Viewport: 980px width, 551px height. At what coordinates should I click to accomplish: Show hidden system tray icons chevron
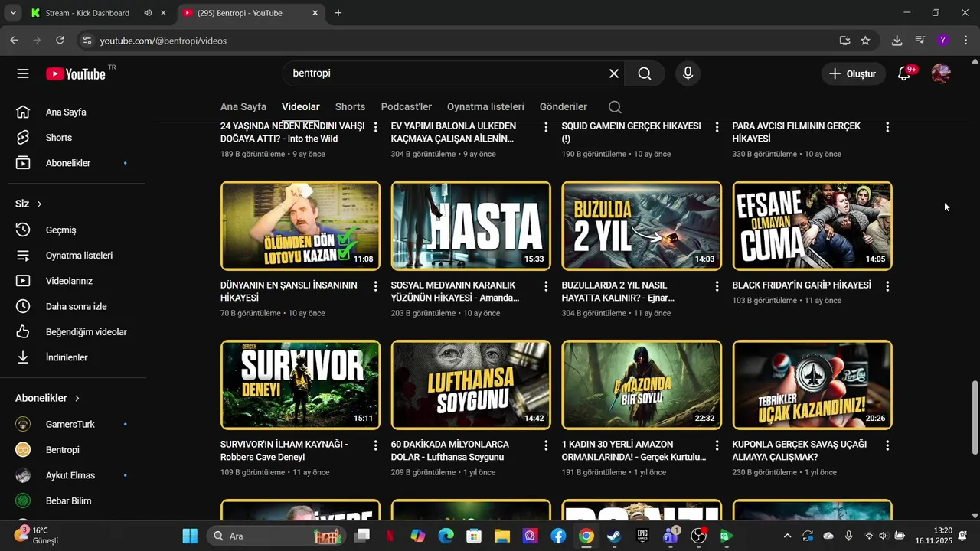pos(787,536)
